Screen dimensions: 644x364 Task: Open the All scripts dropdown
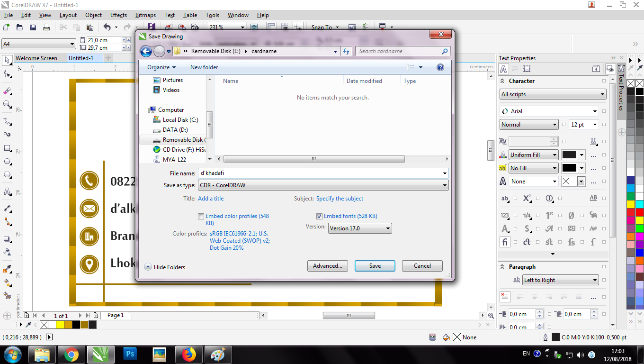point(553,94)
